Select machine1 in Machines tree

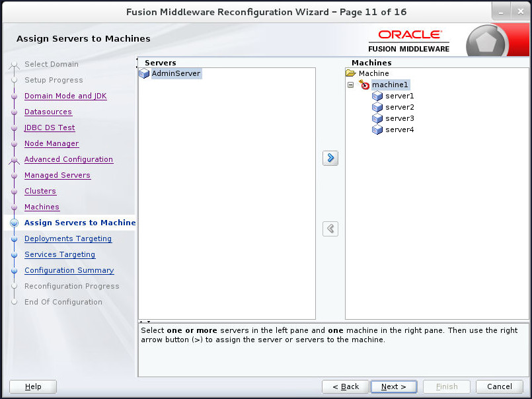coord(390,85)
